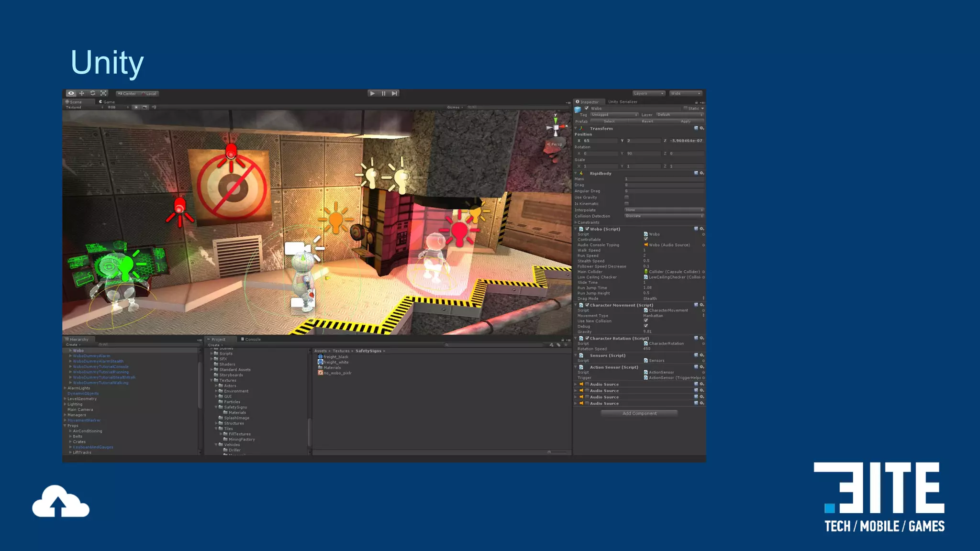
Task: Click the Add Component button
Action: pos(639,413)
